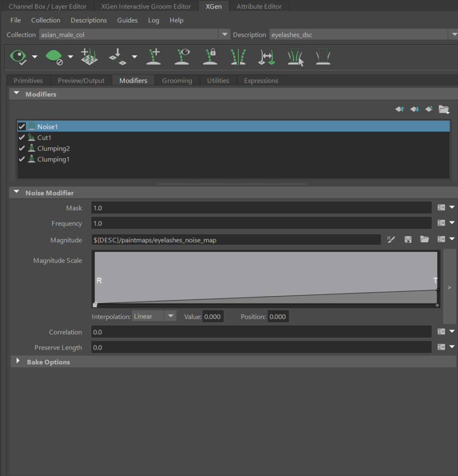
Task: Click the move modifier up arrow icon
Action: (399, 109)
